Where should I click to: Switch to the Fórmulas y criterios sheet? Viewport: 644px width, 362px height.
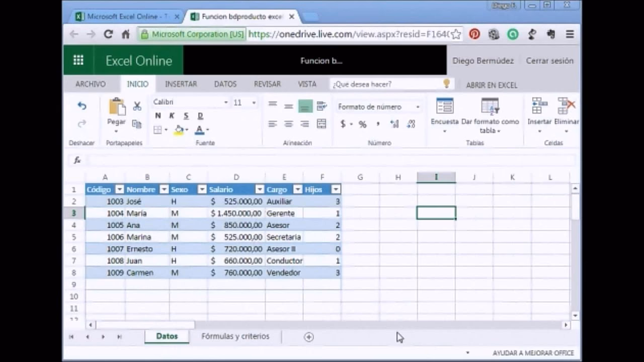[x=235, y=336]
